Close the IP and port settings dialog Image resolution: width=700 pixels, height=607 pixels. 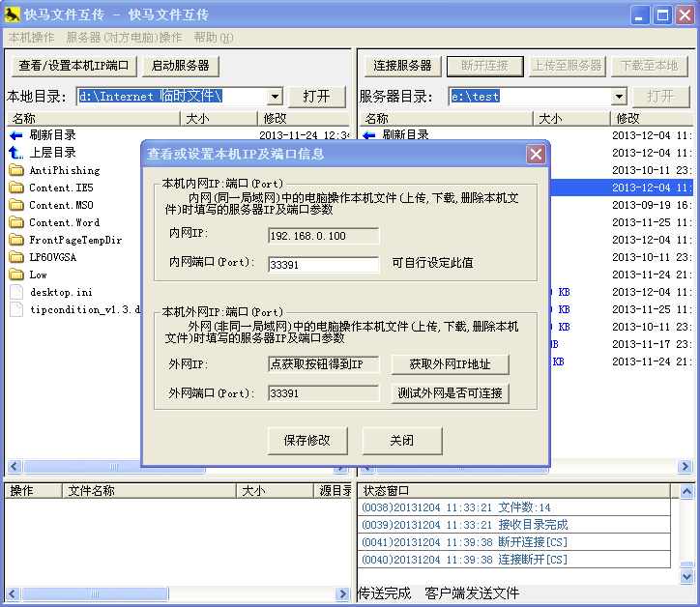pos(536,155)
